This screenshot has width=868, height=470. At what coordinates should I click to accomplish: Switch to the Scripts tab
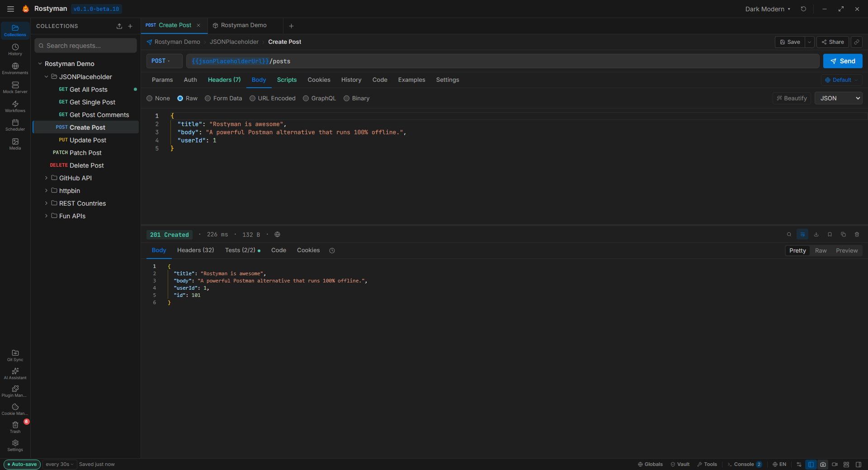pos(287,80)
